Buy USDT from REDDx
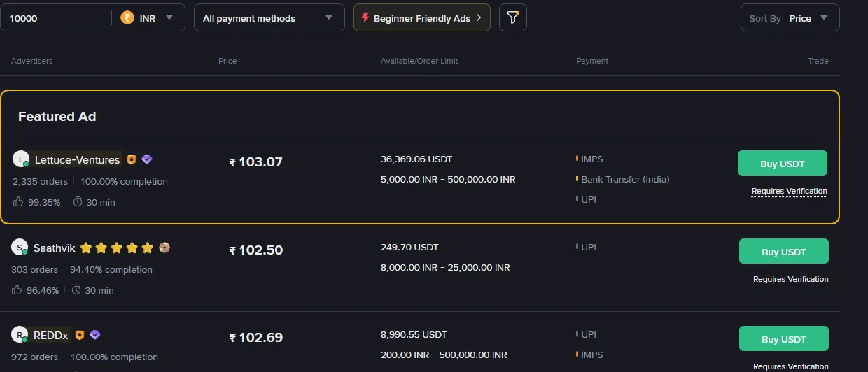Screen dimensions: 868x372 point(784,339)
